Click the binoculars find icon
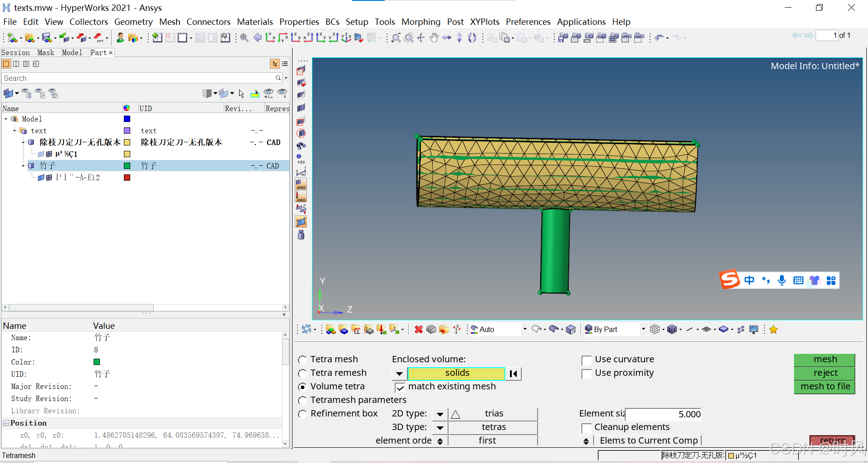This screenshot has width=868, height=463. [301, 146]
